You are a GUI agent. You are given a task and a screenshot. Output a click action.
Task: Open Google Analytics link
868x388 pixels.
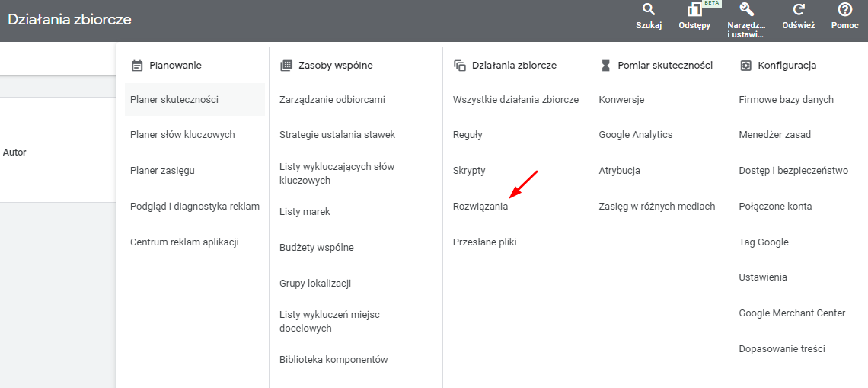click(636, 135)
